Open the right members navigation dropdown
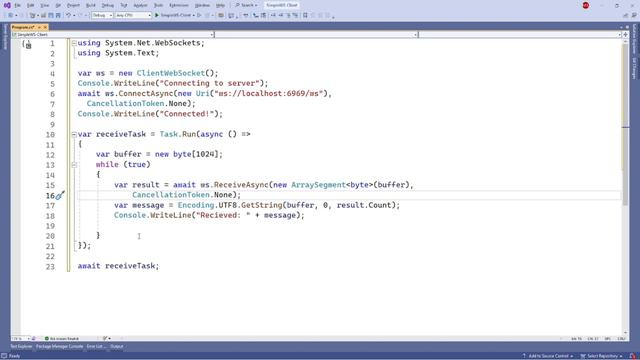The width and height of the screenshot is (640, 360). (520, 35)
